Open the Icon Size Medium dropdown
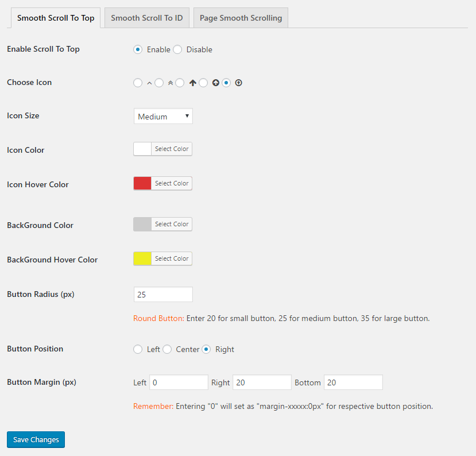This screenshot has height=456, width=476. tap(163, 116)
